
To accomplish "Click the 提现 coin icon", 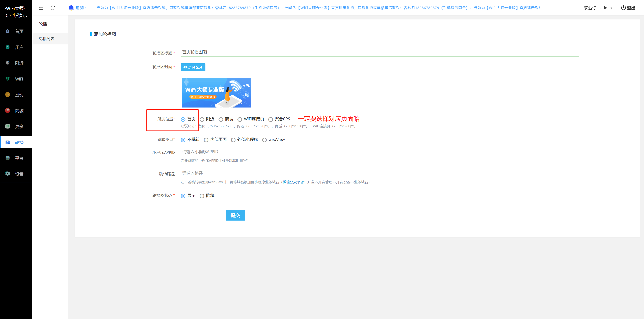I will point(8,94).
